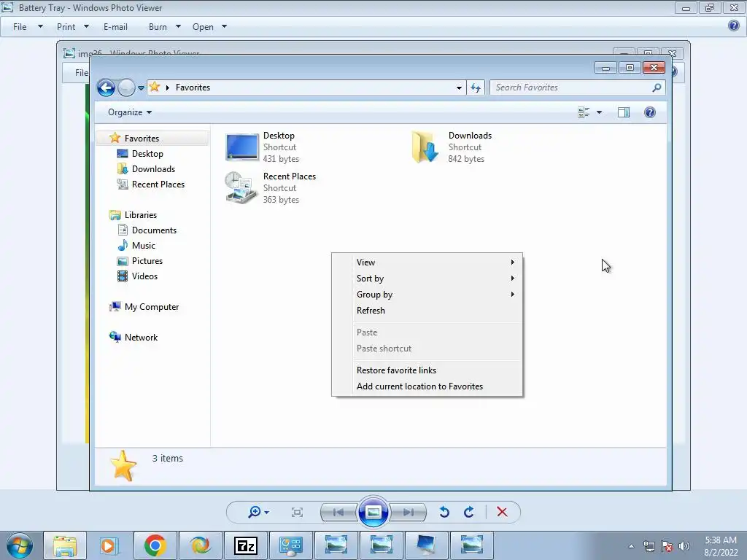Expand the breadcrumb arrow before Favorites

point(168,87)
